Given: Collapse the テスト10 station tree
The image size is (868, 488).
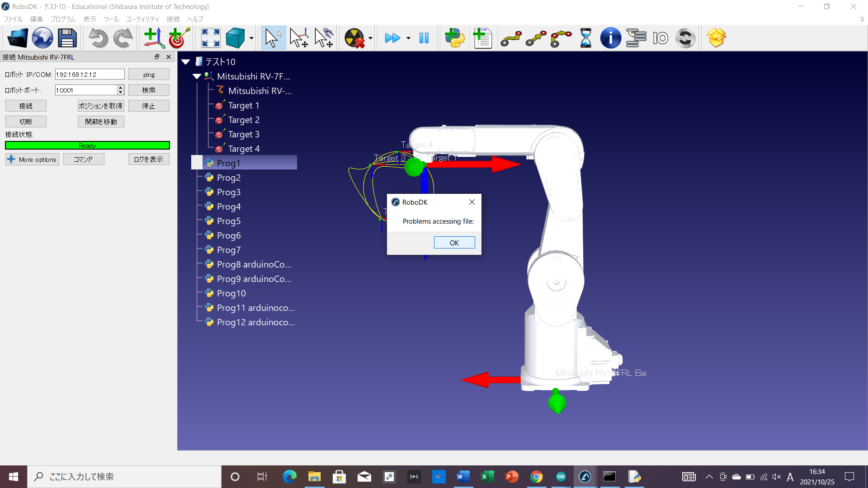Looking at the screenshot, I should [186, 62].
